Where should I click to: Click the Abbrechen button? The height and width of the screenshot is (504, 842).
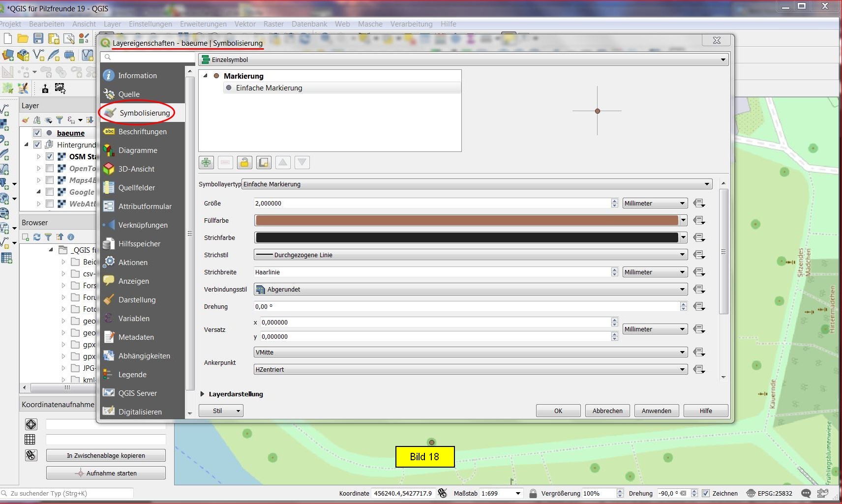click(607, 411)
